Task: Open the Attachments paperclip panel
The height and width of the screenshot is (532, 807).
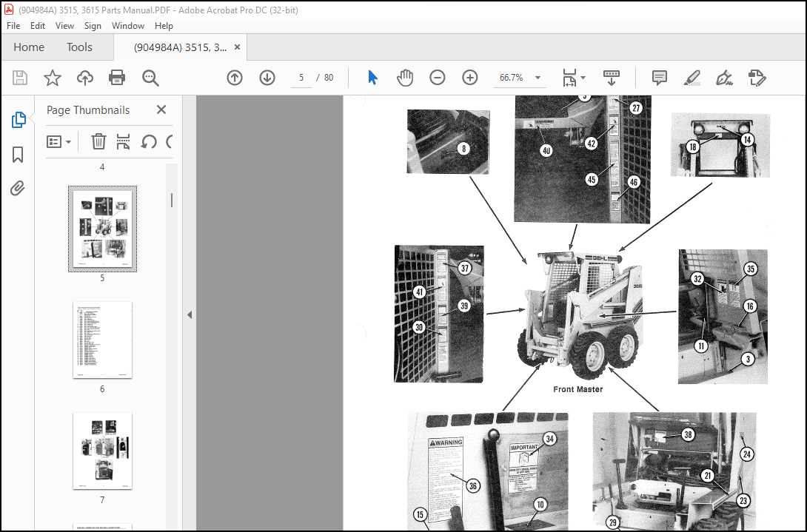Action: pyautogui.click(x=18, y=189)
